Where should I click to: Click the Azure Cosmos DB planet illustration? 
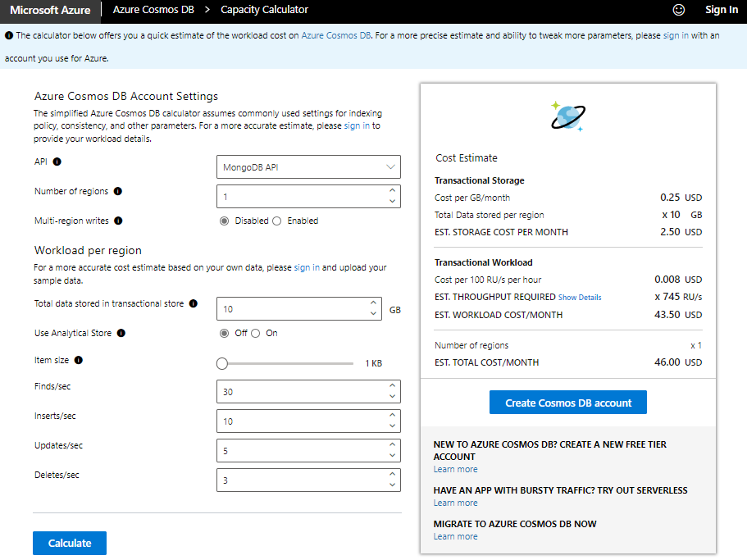(x=567, y=115)
